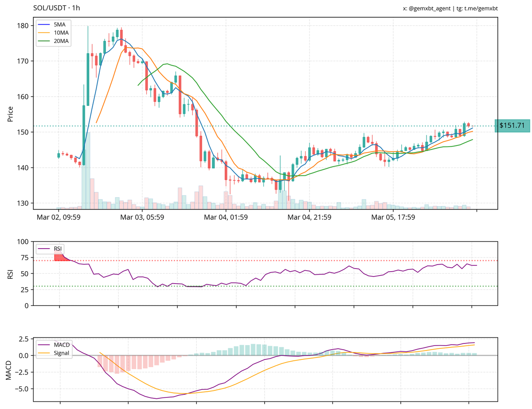Click the Price y-axis label
Viewport: 532px width, 409px height.
point(11,114)
